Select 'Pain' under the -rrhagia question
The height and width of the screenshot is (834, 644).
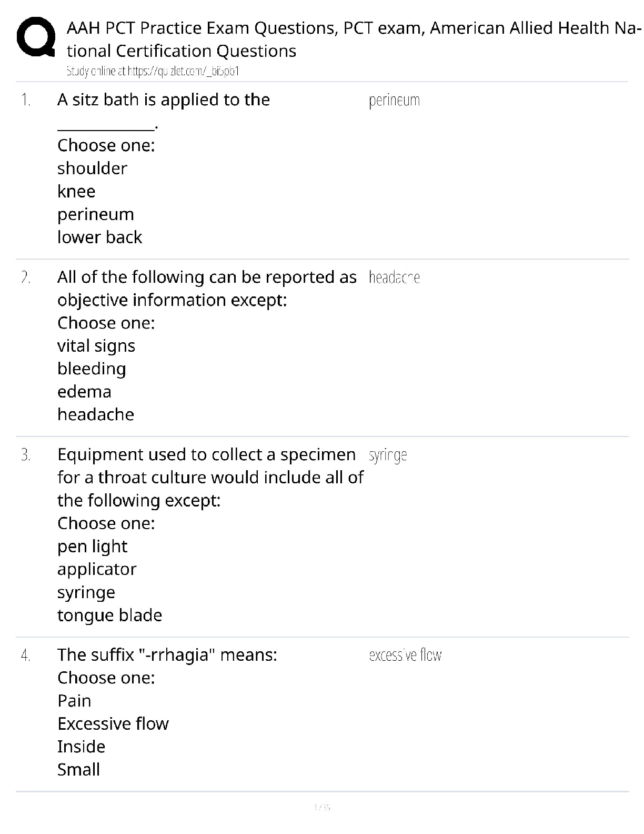coord(74,701)
